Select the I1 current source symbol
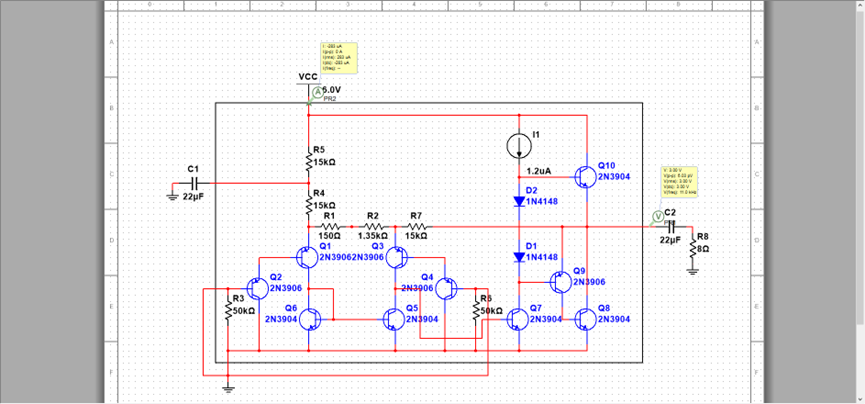Image resolution: width=865 pixels, height=404 pixels. [519, 146]
